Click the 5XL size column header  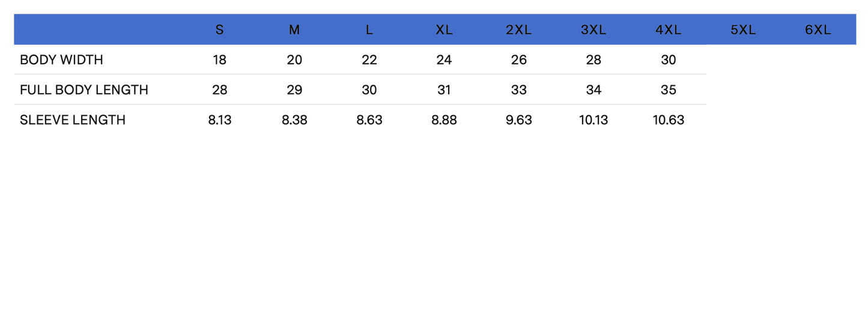tap(743, 30)
